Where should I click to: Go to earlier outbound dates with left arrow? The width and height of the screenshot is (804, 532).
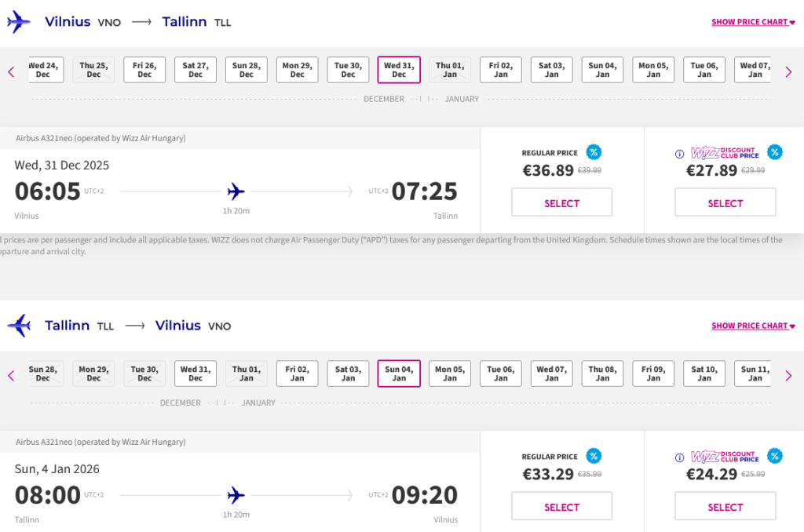pos(11,72)
